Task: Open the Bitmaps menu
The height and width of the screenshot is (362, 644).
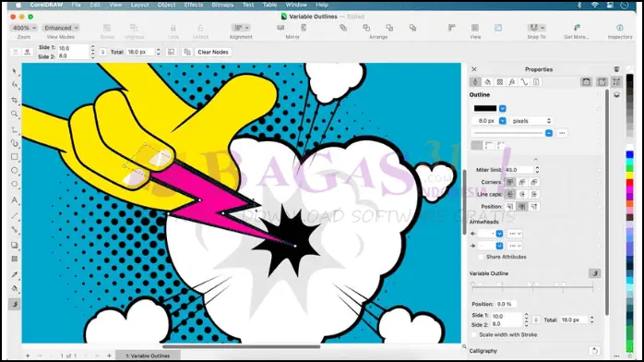Action: [222, 5]
